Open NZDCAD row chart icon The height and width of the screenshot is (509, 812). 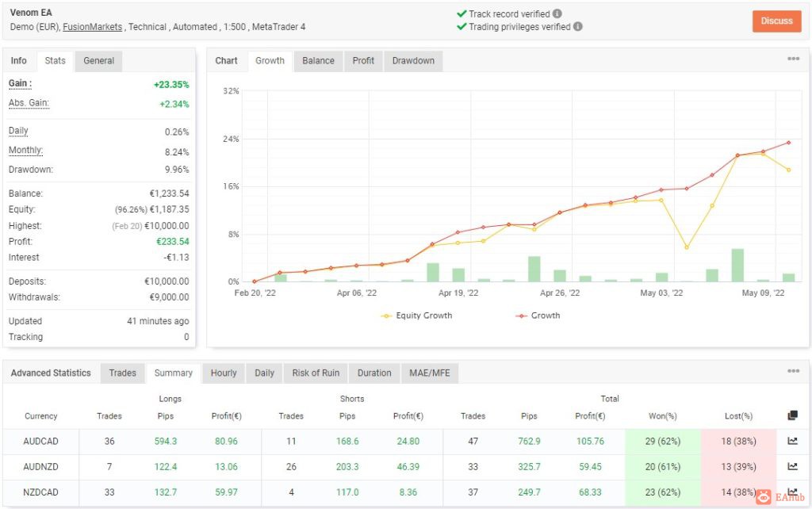tap(792, 492)
